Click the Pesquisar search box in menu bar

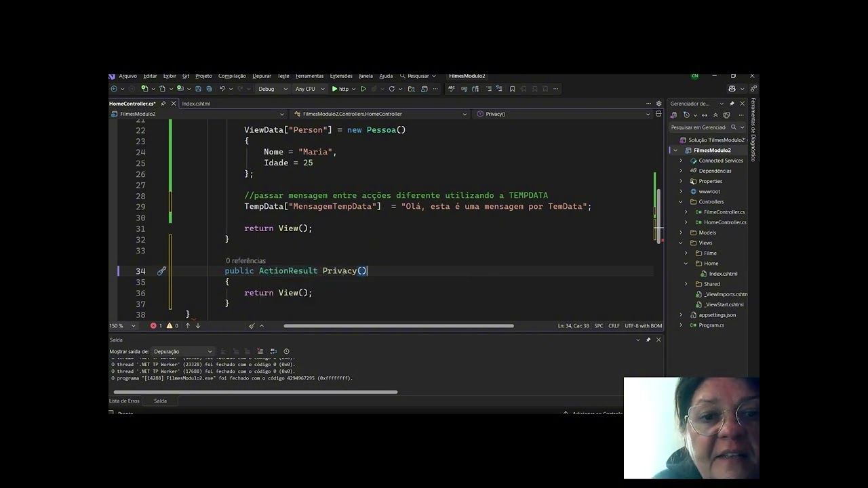pyautogui.click(x=418, y=76)
